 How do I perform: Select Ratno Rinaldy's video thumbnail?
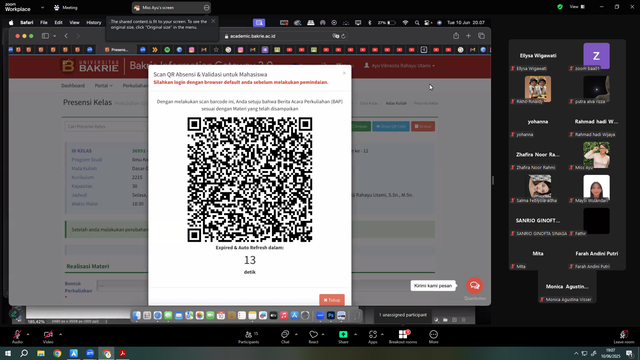point(538,89)
